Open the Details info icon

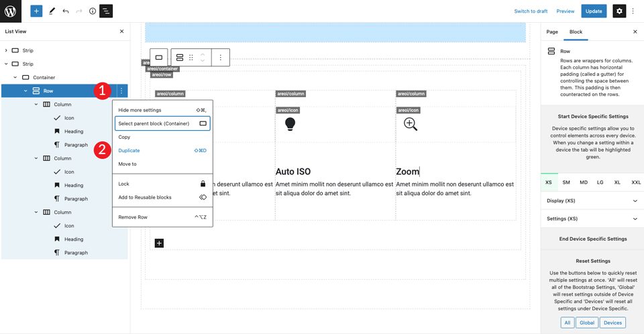pos(93,11)
